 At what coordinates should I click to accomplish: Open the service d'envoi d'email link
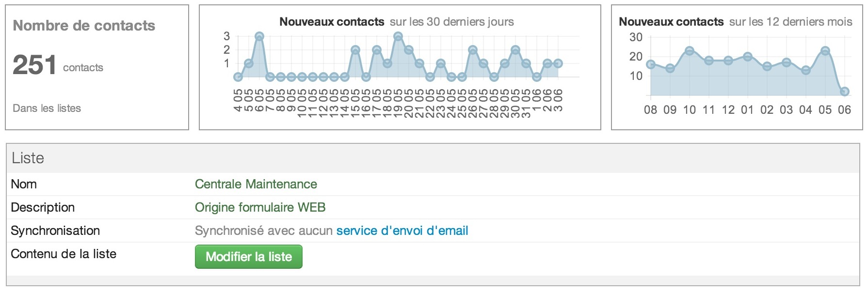coord(402,231)
